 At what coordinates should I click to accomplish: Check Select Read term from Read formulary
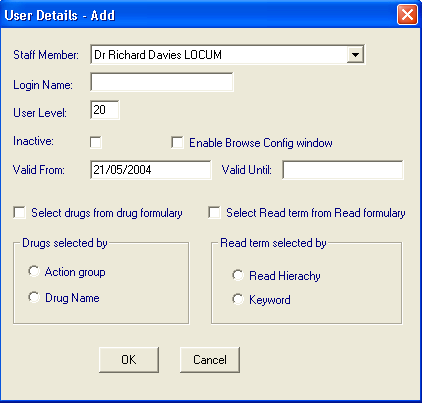click(214, 212)
